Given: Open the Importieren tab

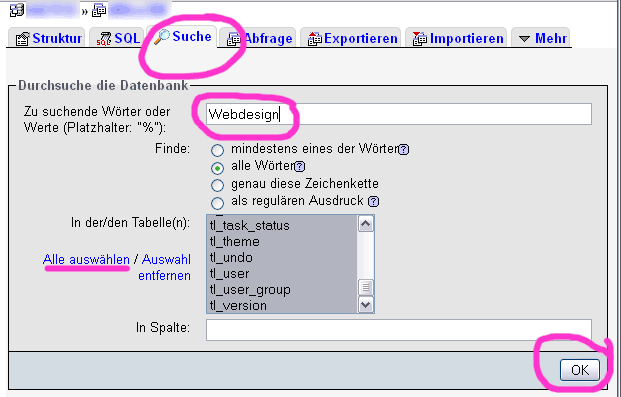Looking at the screenshot, I should [x=456, y=38].
